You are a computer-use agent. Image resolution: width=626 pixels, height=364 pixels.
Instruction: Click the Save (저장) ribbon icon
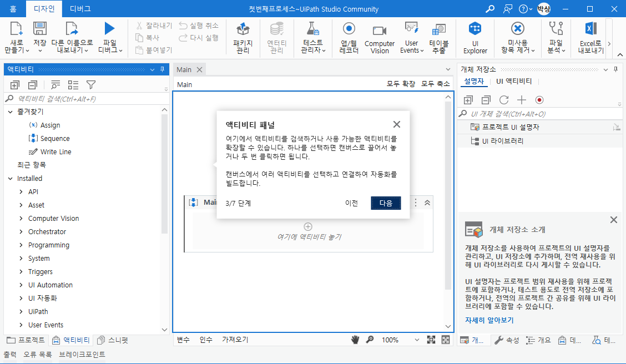pos(39,29)
